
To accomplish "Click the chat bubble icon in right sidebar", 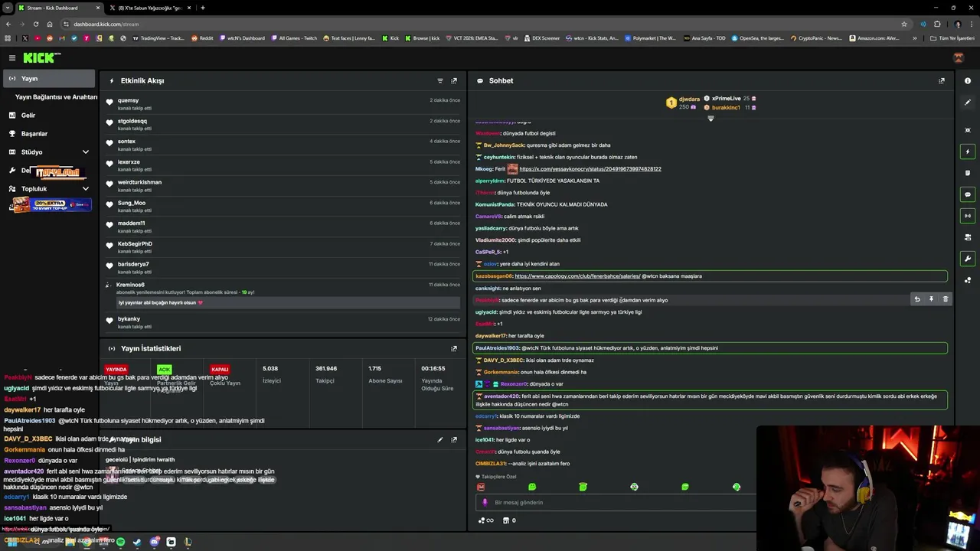I will pyautogui.click(x=968, y=194).
